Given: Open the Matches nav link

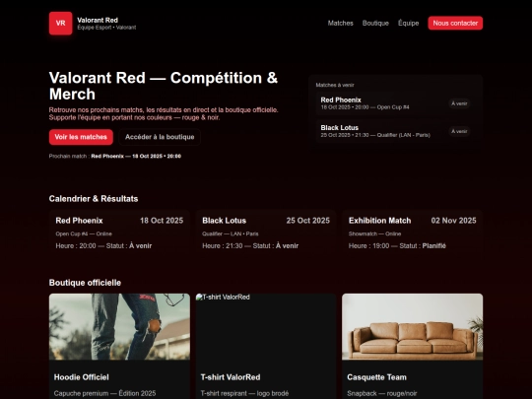Looking at the screenshot, I should click(x=340, y=23).
